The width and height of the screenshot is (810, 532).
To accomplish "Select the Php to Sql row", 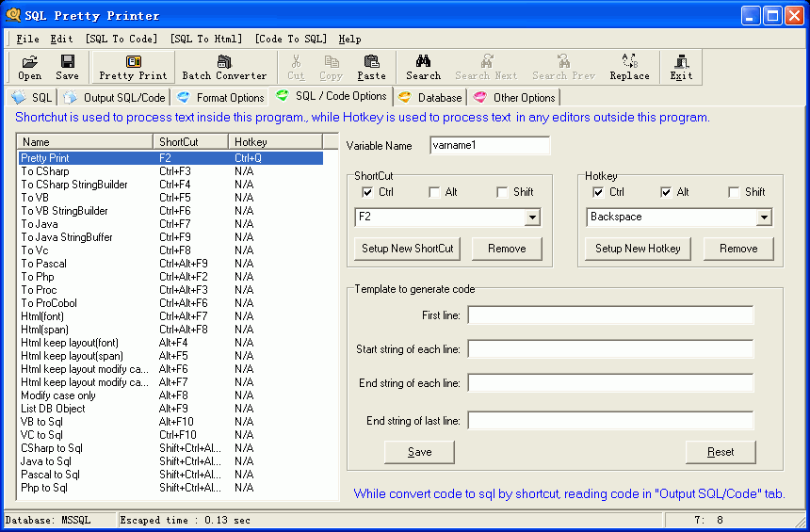I will pos(170,488).
